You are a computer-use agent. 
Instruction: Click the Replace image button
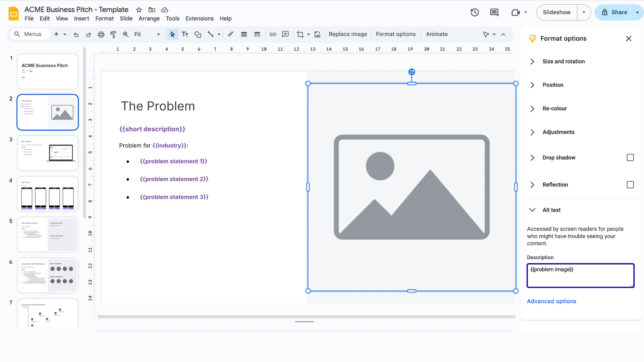pyautogui.click(x=348, y=34)
